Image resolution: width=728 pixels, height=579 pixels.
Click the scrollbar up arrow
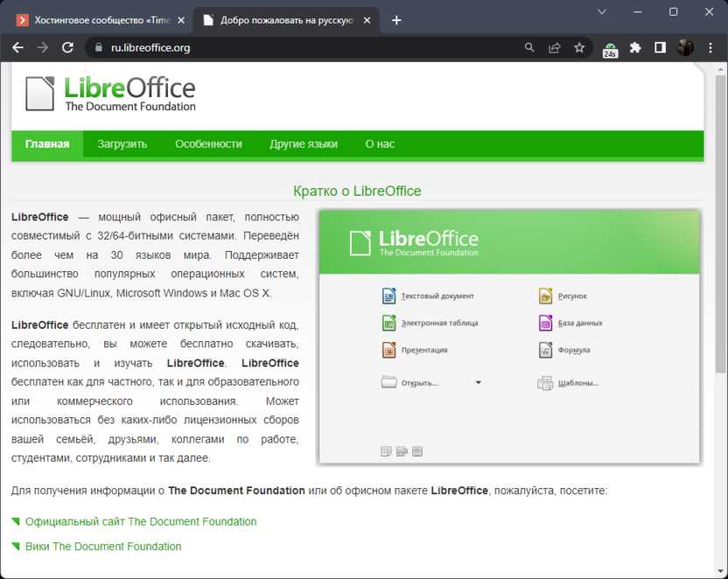tap(720, 69)
